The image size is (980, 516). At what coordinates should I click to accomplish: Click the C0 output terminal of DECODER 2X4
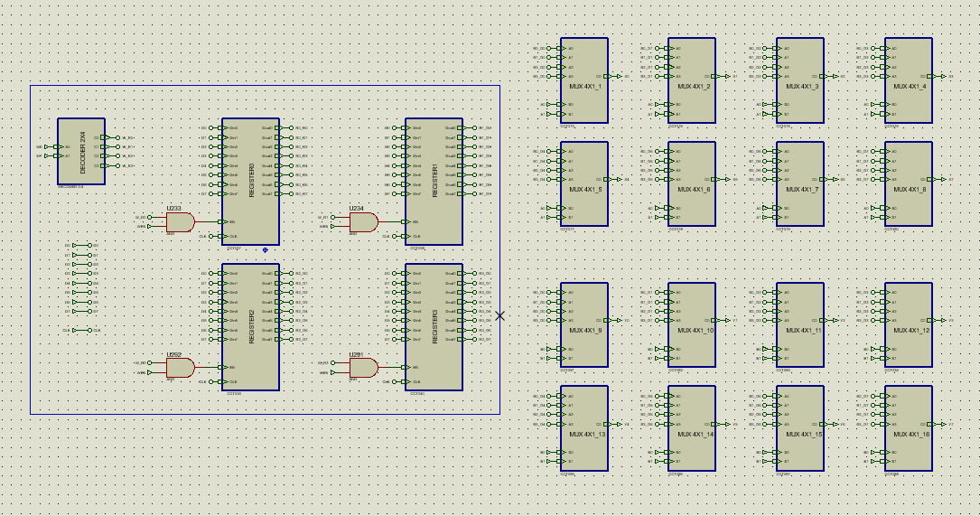117,137
